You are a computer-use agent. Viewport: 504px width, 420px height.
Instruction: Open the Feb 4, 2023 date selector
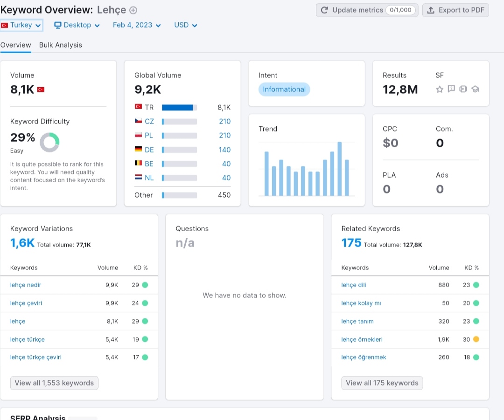click(137, 25)
